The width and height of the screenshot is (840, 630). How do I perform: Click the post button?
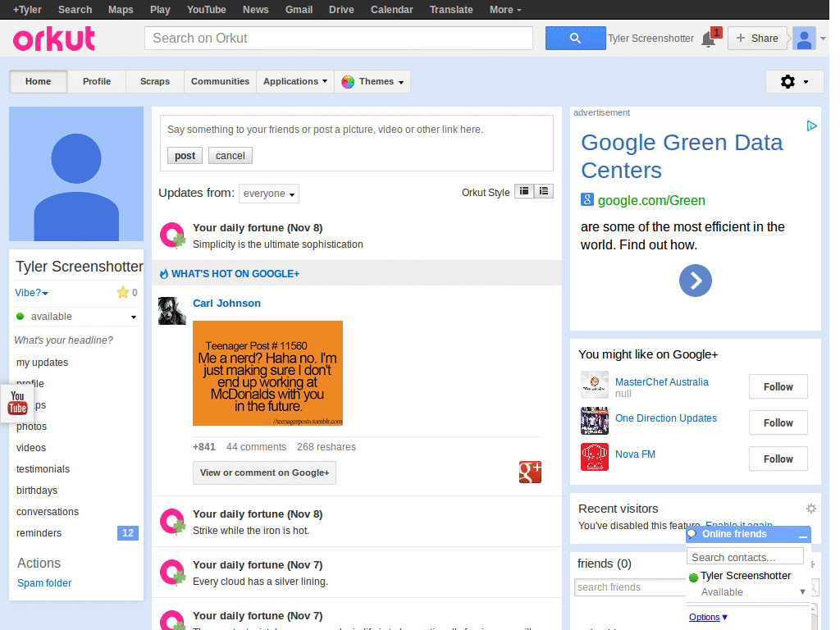185,155
